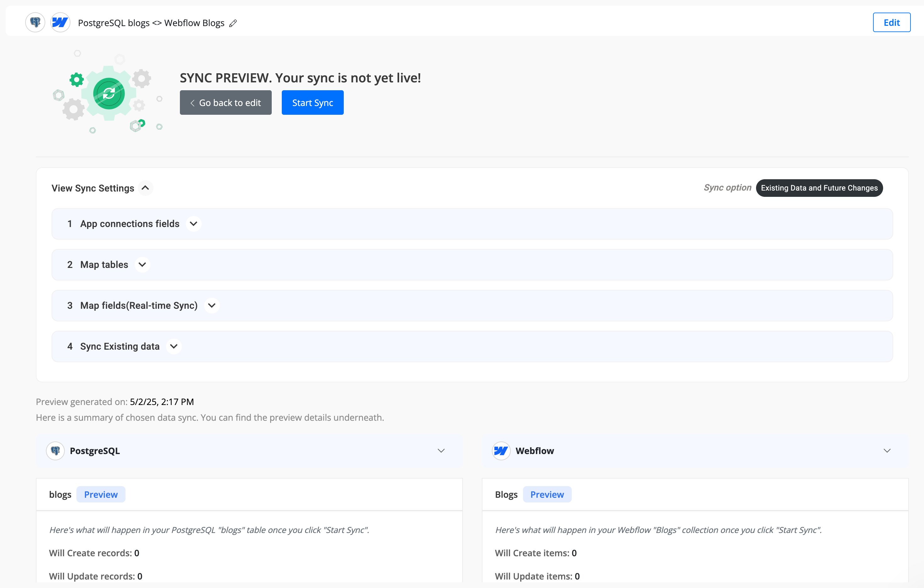Click PostgreSQL icon in summary panel
The height and width of the screenshot is (588, 924).
pos(56,451)
